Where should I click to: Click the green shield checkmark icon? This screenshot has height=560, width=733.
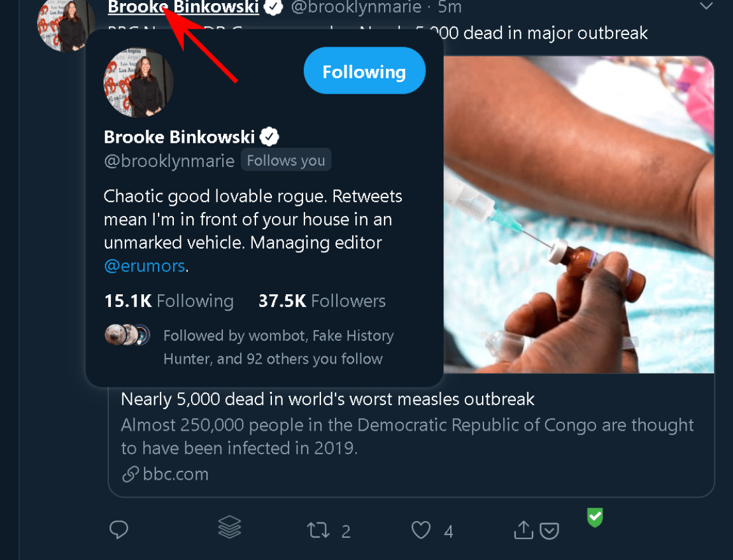click(x=595, y=518)
